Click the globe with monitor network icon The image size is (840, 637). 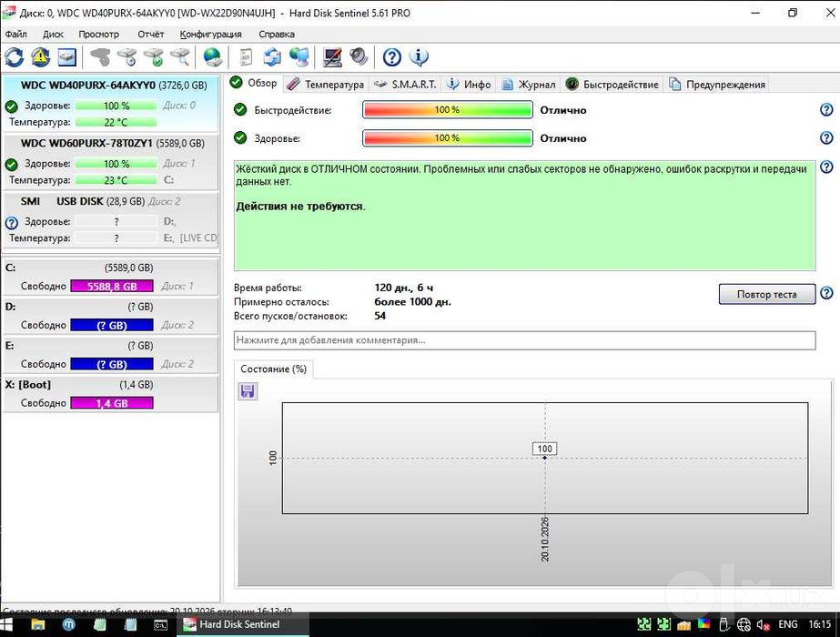point(299,56)
